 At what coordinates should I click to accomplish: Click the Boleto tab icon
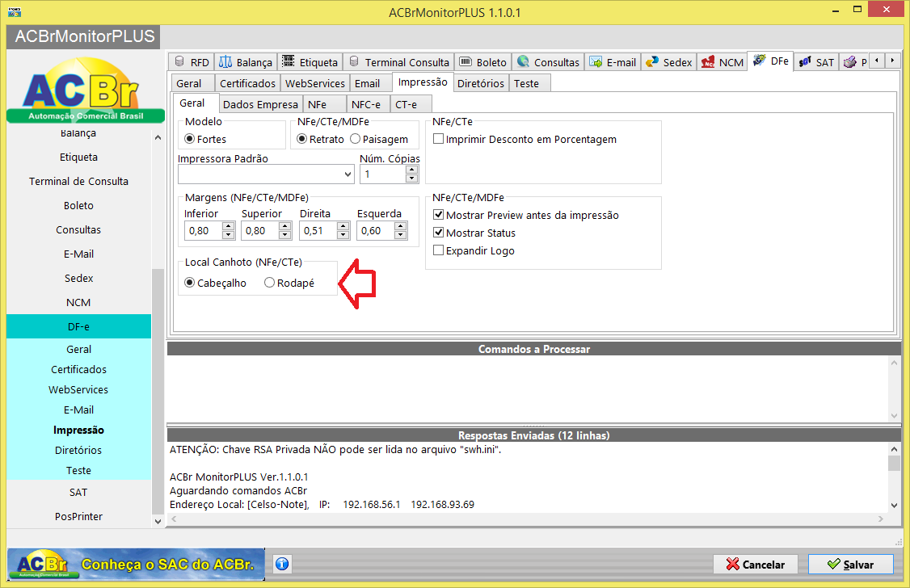click(x=466, y=61)
